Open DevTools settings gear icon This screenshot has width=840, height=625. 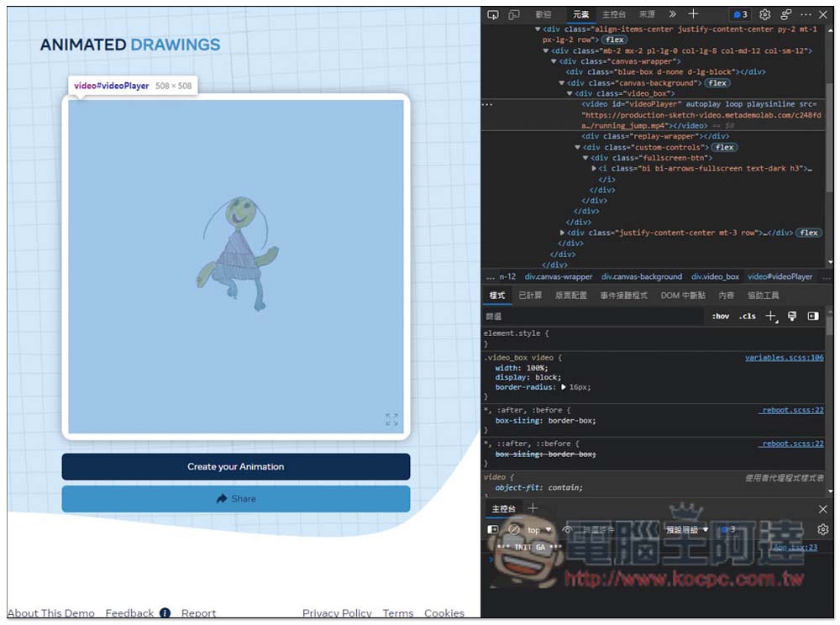tap(765, 14)
